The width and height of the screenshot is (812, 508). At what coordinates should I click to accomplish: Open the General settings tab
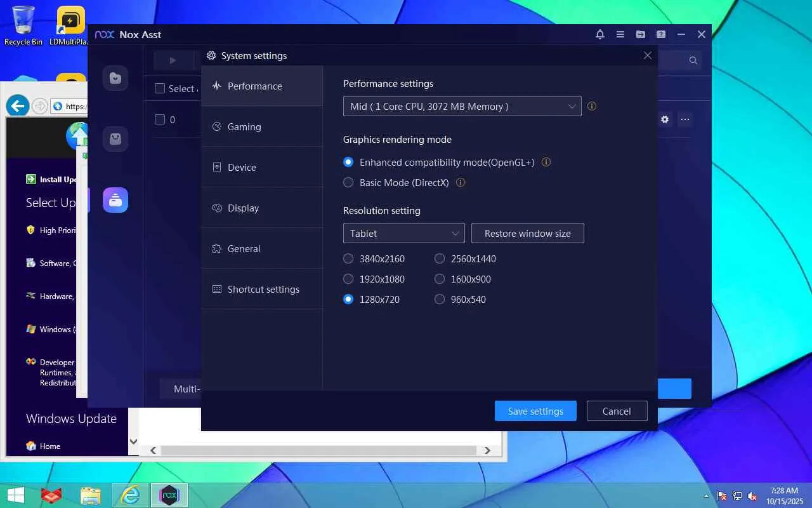[x=262, y=248]
